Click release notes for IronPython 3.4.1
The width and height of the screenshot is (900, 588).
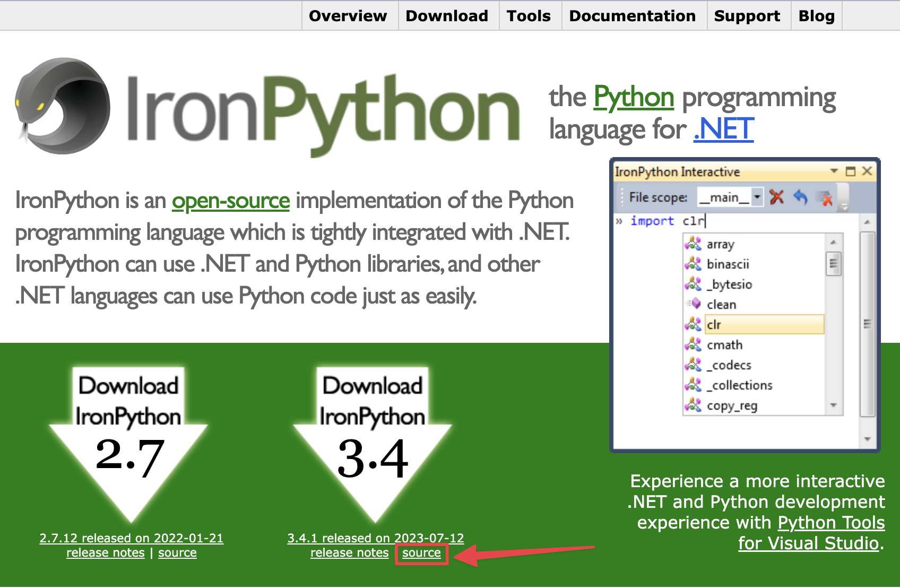coord(350,552)
